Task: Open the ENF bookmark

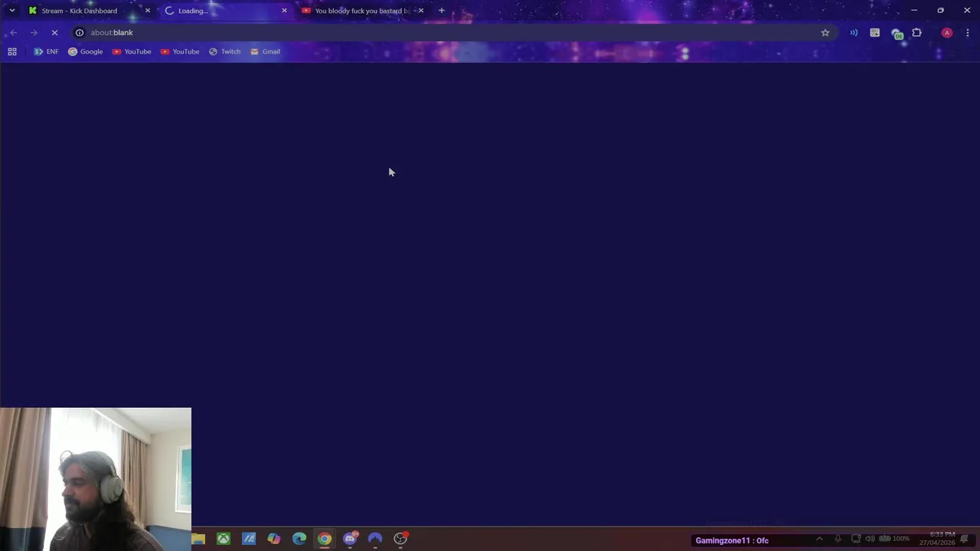Action: [x=46, y=52]
